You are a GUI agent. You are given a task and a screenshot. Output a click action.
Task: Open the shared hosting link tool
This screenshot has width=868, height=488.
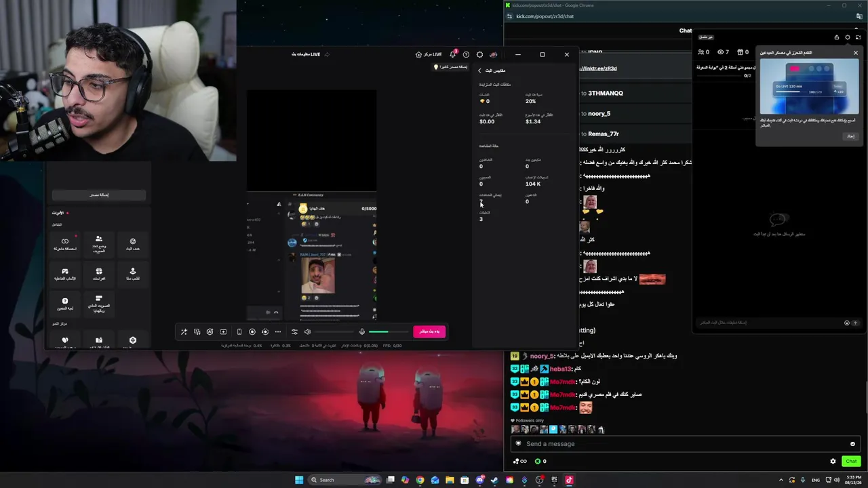[65, 244]
